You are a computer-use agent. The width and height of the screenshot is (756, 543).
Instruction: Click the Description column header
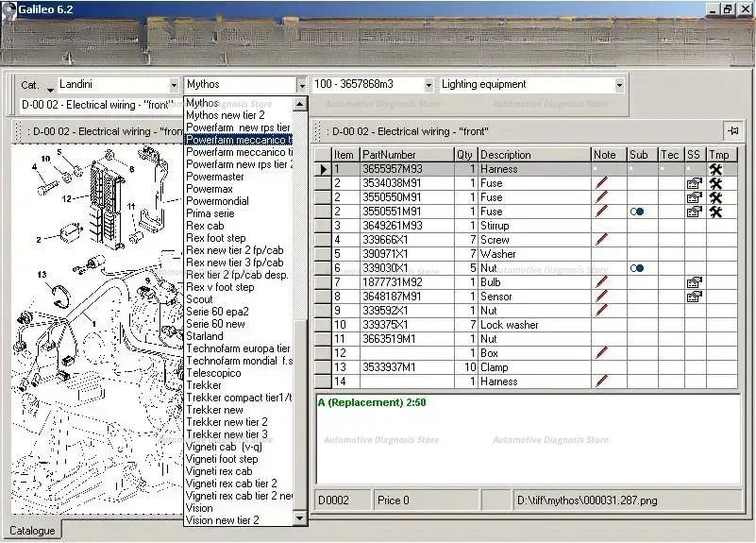click(534, 155)
